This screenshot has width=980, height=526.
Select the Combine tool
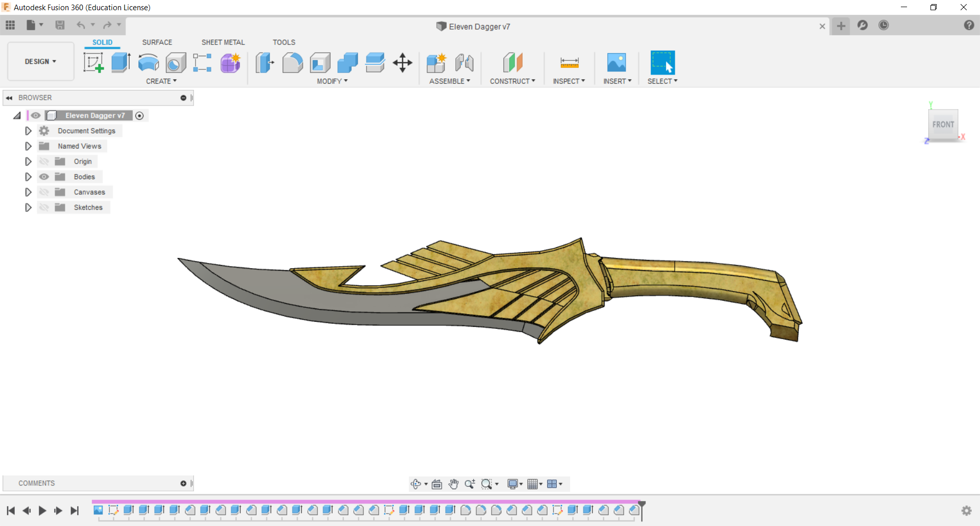point(348,63)
